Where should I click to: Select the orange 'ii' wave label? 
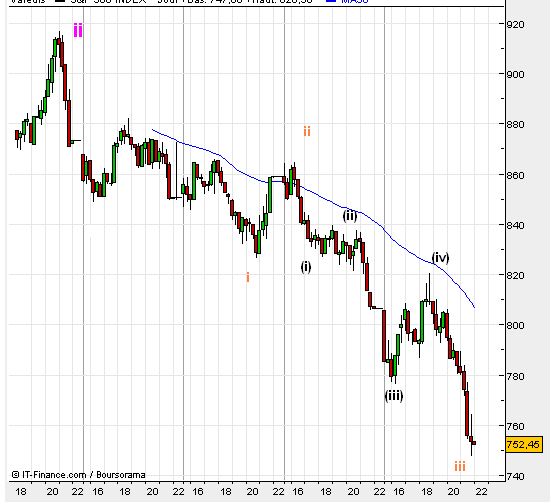(x=307, y=132)
